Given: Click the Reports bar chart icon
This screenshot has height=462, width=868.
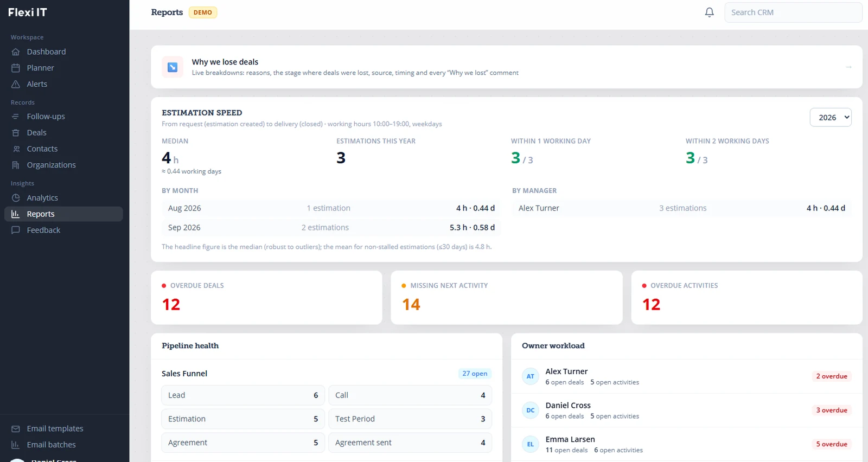Looking at the screenshot, I should [x=16, y=214].
